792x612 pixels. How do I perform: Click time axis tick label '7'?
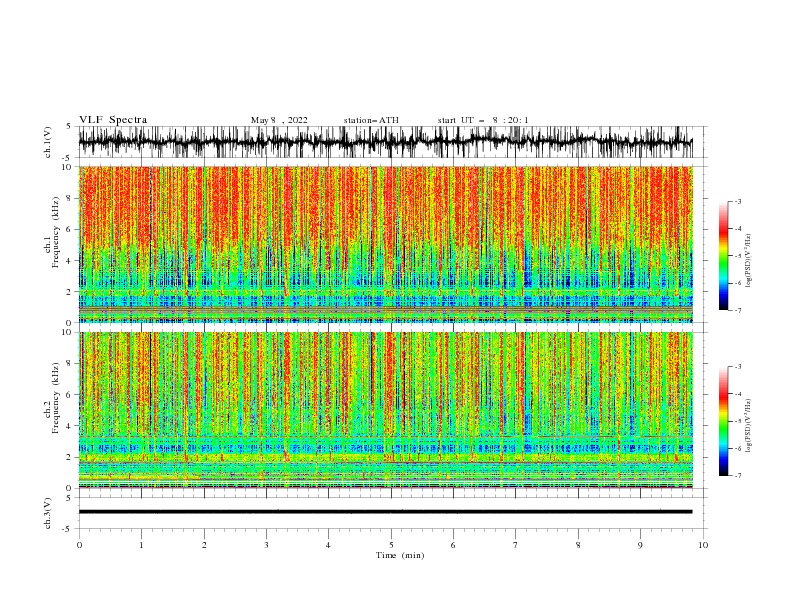516,545
